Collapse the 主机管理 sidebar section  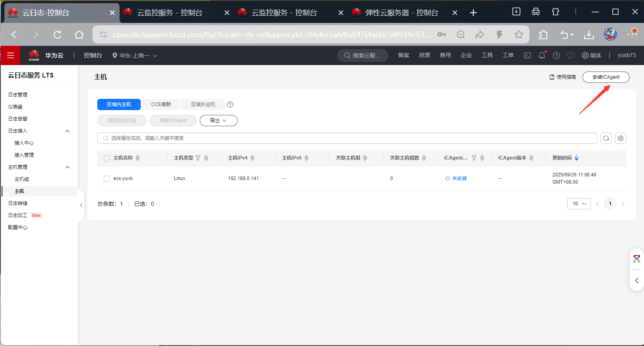[68, 167]
